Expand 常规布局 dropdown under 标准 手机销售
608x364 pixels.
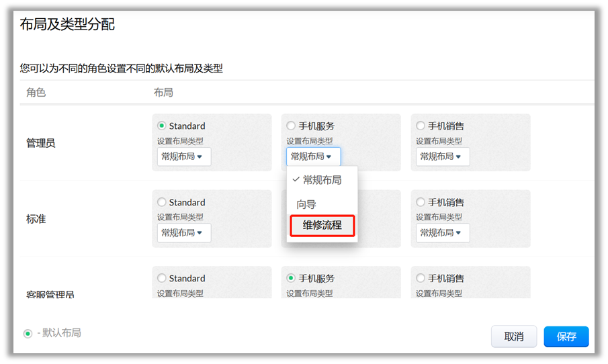(443, 233)
